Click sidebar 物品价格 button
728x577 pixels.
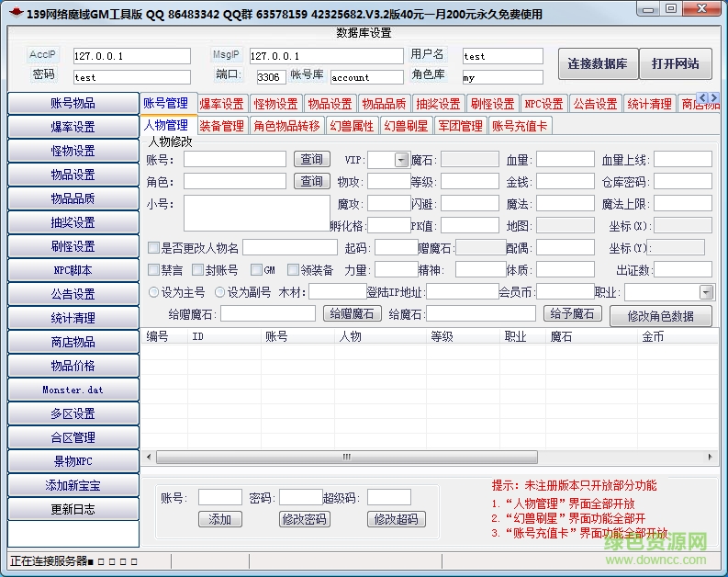coord(73,366)
